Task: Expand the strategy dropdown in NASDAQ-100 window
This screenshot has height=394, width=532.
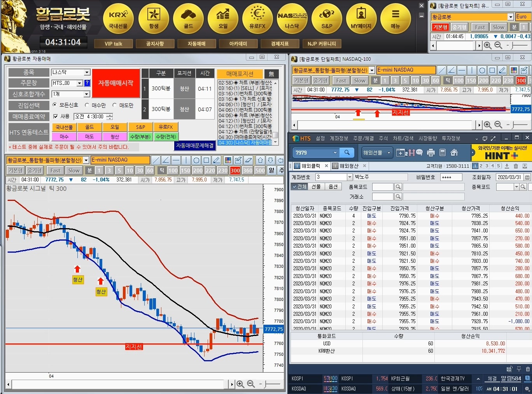Action: [x=372, y=70]
